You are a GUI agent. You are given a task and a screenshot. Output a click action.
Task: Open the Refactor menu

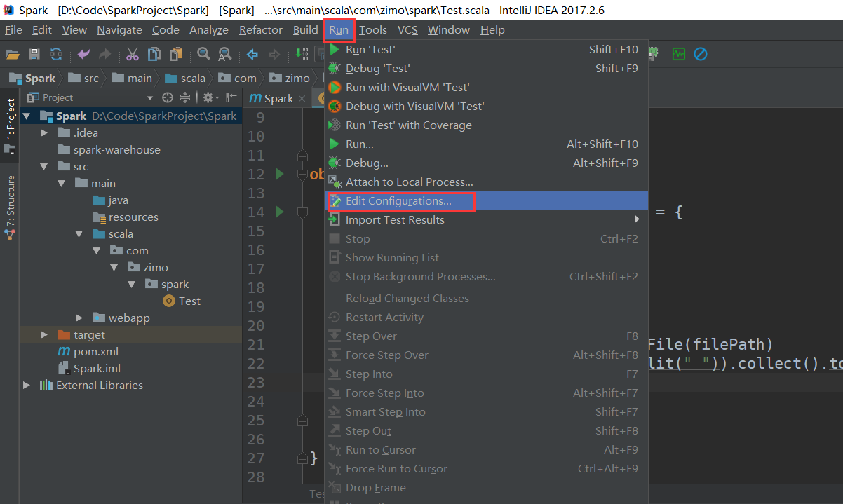point(261,29)
